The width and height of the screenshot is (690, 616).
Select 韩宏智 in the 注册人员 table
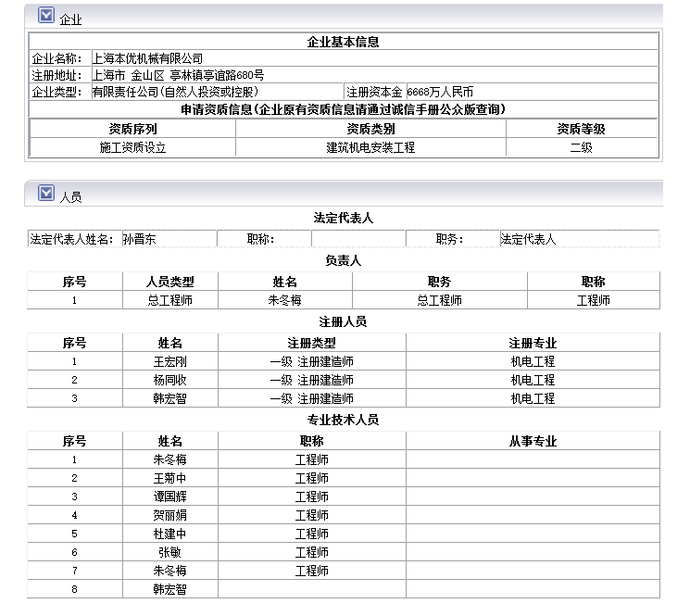coord(169,398)
